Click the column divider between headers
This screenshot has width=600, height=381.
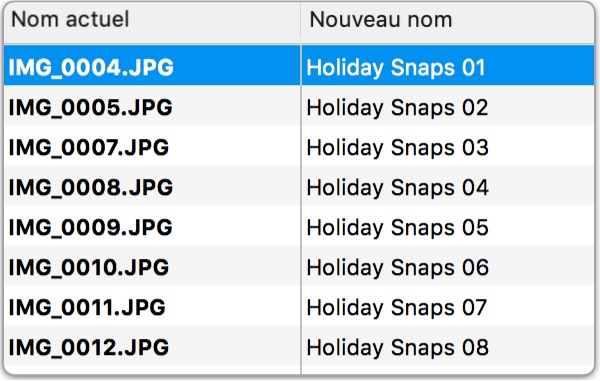[301, 21]
